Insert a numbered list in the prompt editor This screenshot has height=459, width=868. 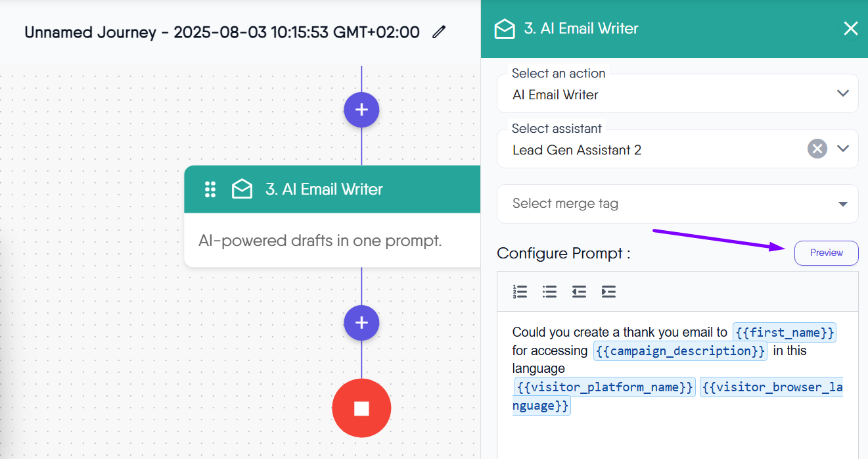coord(520,292)
